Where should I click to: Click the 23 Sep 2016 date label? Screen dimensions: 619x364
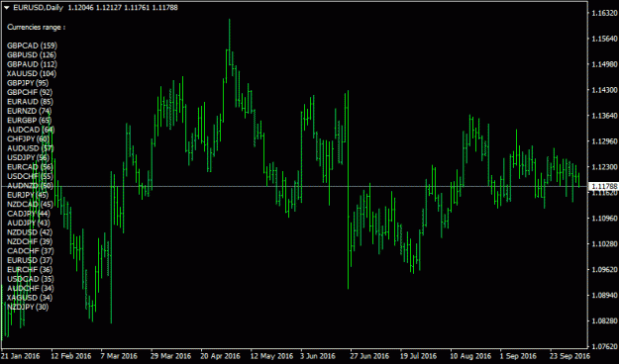570,356
